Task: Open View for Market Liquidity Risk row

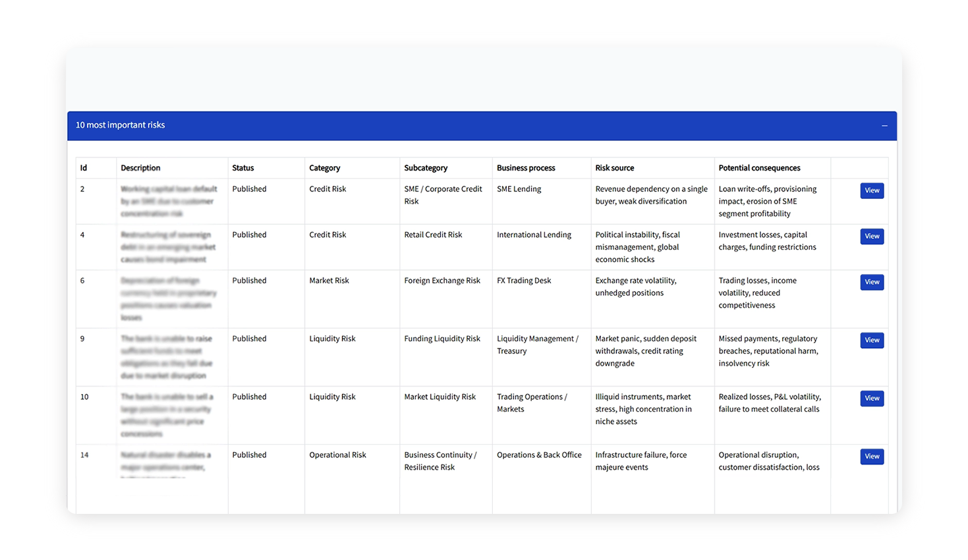Action: coord(871,398)
